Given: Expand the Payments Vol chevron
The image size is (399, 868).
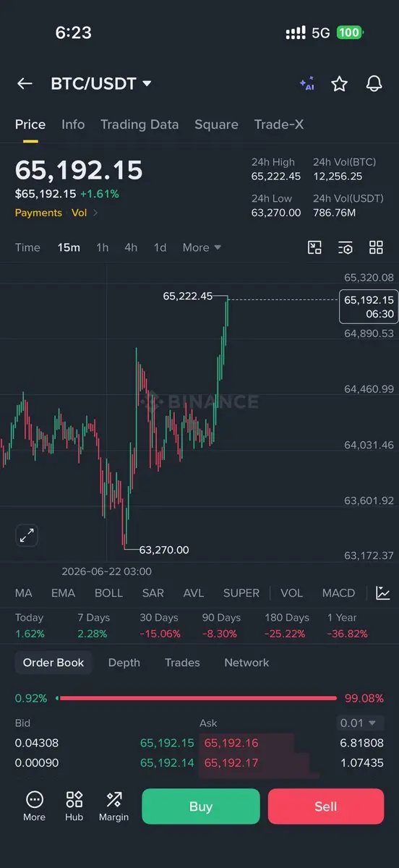Looking at the screenshot, I should (95, 213).
